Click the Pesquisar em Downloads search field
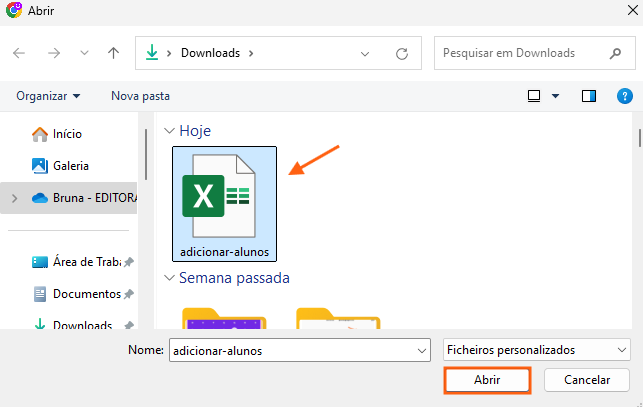 point(520,53)
